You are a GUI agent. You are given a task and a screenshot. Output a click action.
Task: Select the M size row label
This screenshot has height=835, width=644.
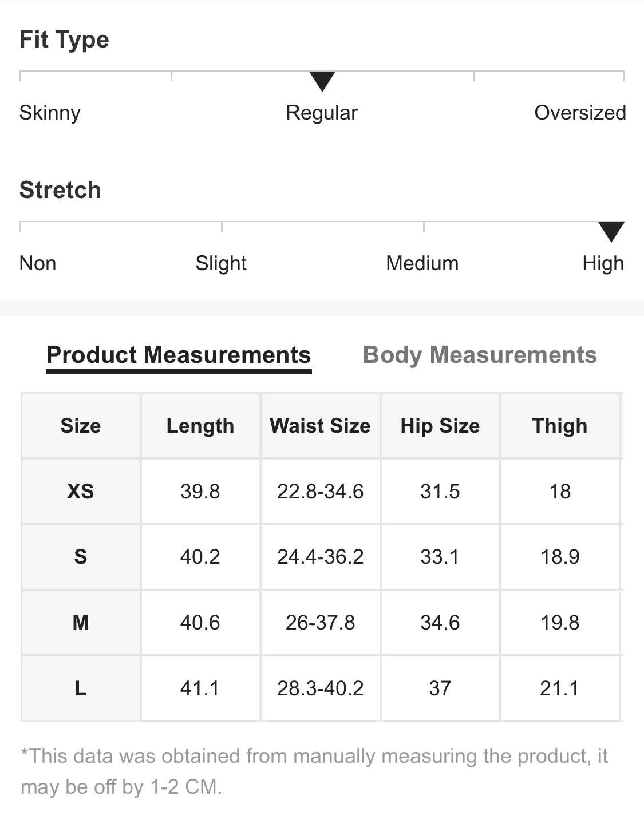(x=81, y=622)
